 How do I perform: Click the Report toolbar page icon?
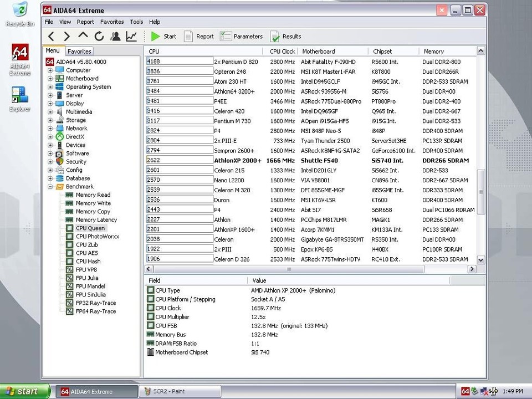click(x=198, y=37)
